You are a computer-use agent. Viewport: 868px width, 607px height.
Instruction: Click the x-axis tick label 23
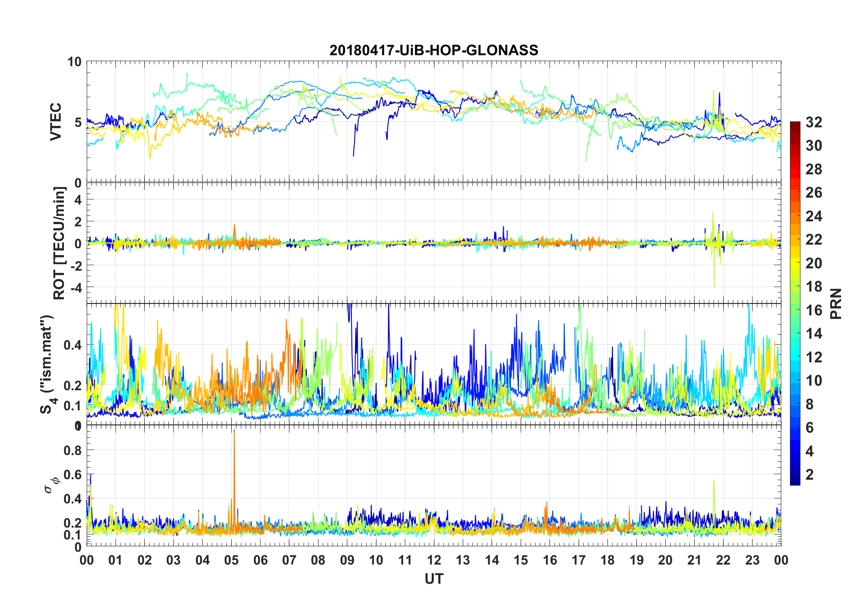point(752,560)
